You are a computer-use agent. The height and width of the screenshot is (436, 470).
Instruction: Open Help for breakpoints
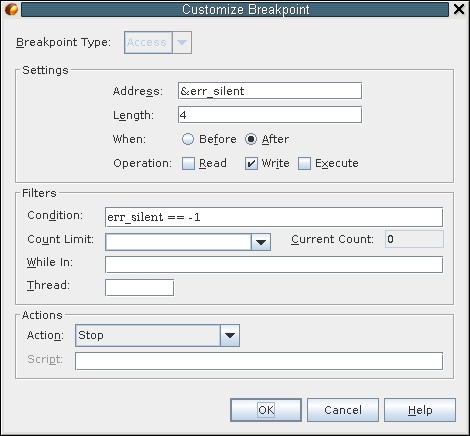[420, 410]
